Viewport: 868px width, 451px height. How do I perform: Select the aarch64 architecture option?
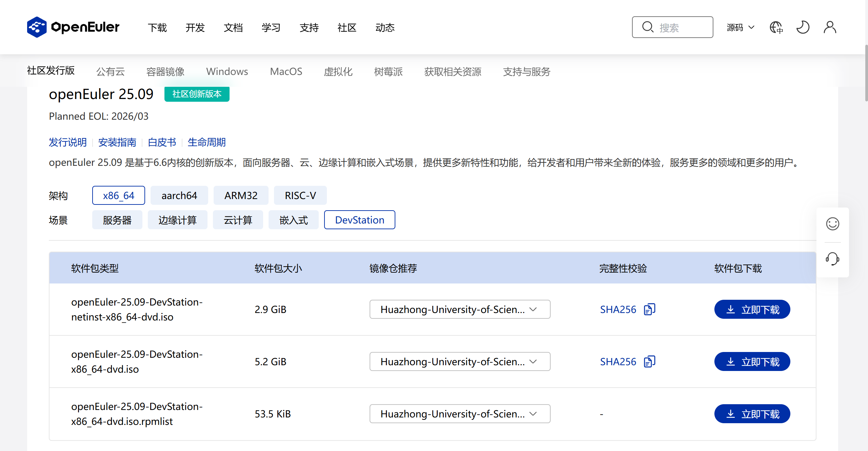179,195
